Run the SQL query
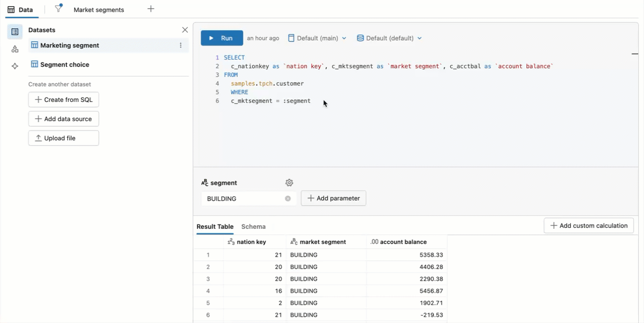This screenshot has width=644, height=323. pyautogui.click(x=222, y=37)
